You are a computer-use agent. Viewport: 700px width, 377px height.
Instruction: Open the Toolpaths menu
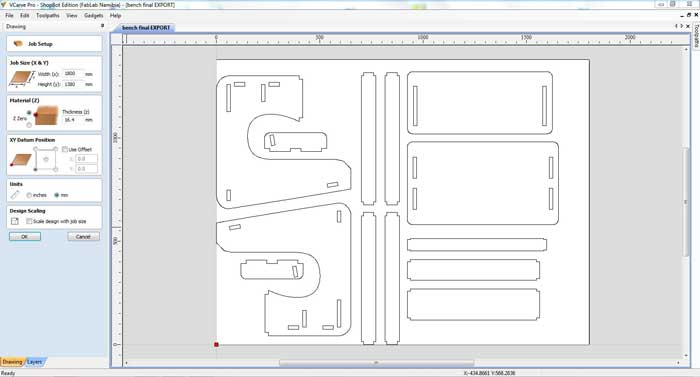coord(48,15)
